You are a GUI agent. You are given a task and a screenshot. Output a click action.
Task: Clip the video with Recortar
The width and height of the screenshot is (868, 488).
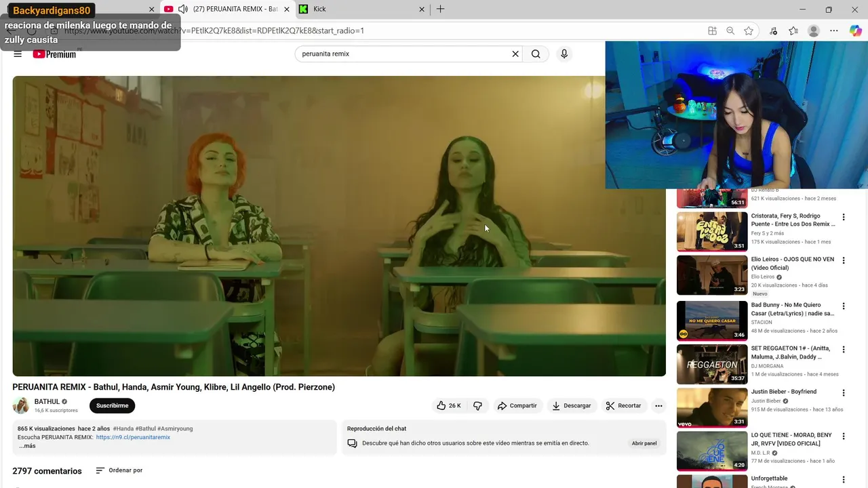(x=623, y=406)
